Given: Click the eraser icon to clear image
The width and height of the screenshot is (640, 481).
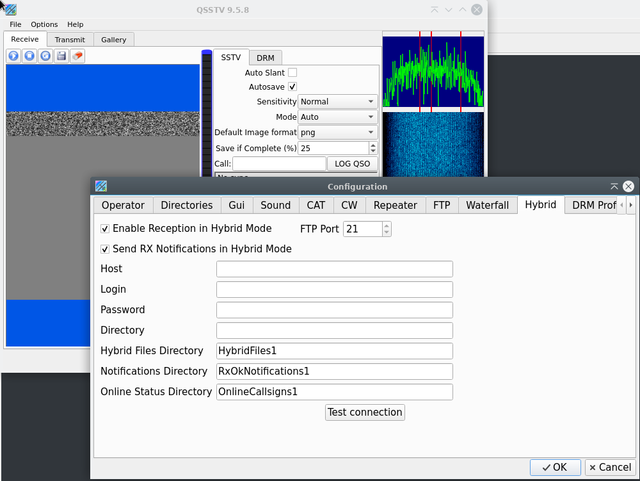Looking at the screenshot, I should (78, 56).
